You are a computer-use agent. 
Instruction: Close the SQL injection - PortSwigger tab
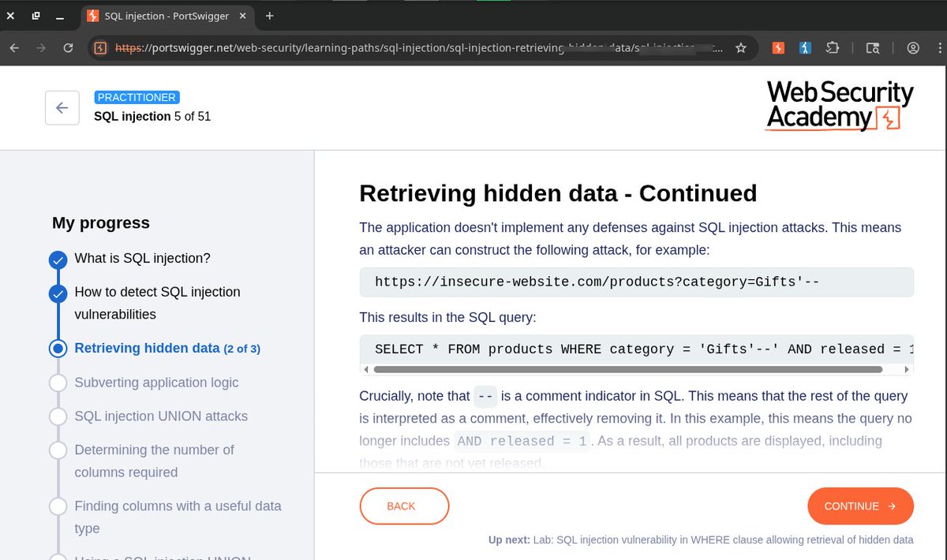tap(245, 16)
